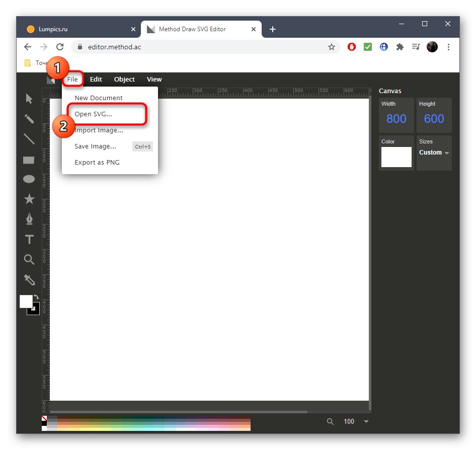The image size is (476, 450).
Task: Expand the Sizes Custom dropdown
Action: click(434, 153)
